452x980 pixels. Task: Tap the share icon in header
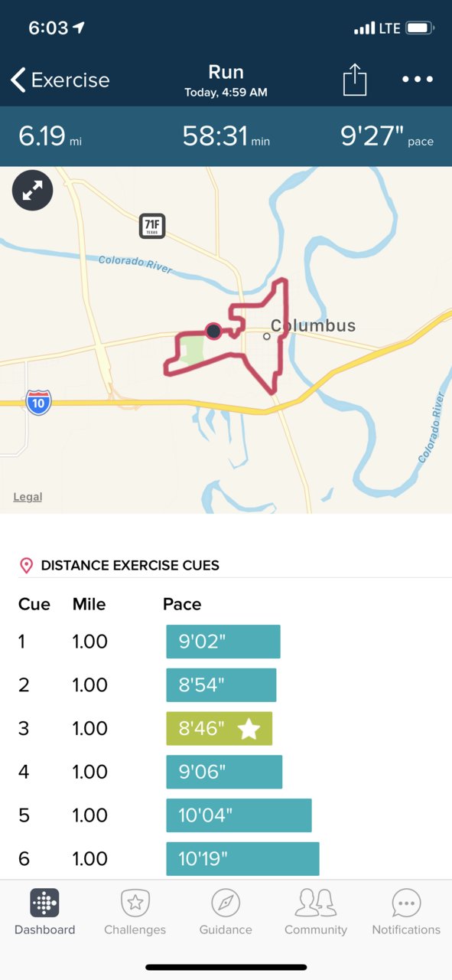(355, 80)
